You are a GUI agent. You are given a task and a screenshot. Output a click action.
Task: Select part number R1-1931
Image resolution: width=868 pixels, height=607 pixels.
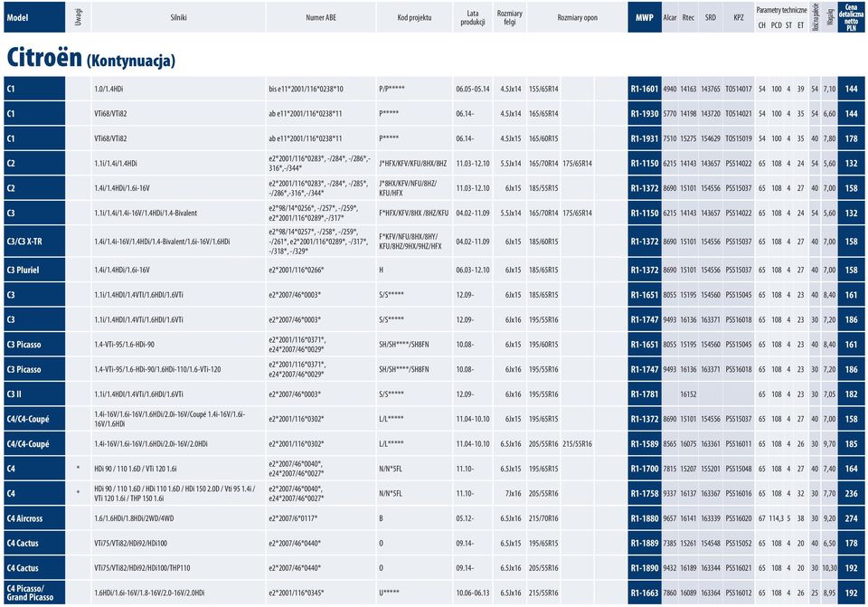(x=645, y=138)
